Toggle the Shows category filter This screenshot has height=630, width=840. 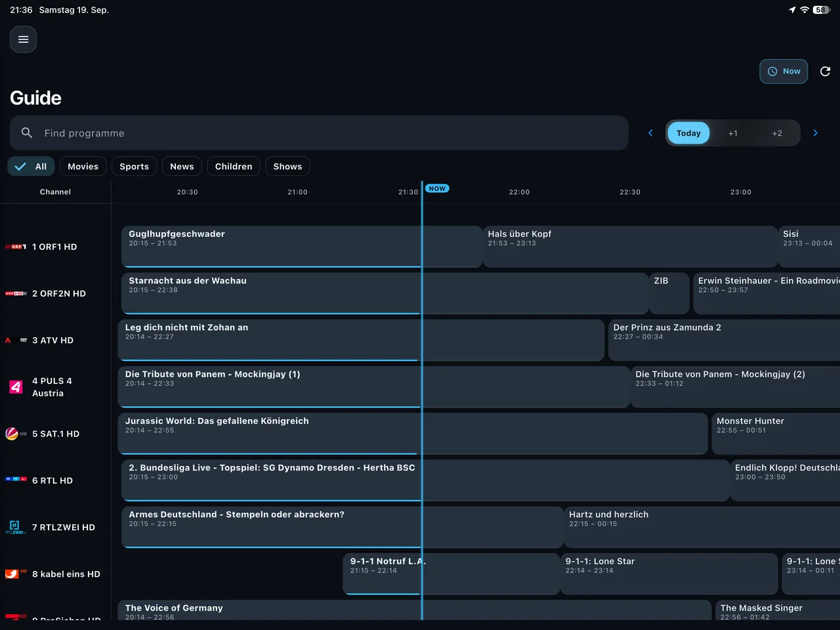click(x=287, y=167)
